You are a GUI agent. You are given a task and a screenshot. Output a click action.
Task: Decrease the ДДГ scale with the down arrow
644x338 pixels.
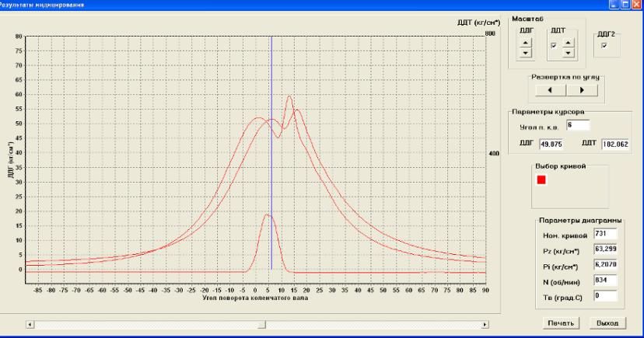pyautogui.click(x=525, y=53)
